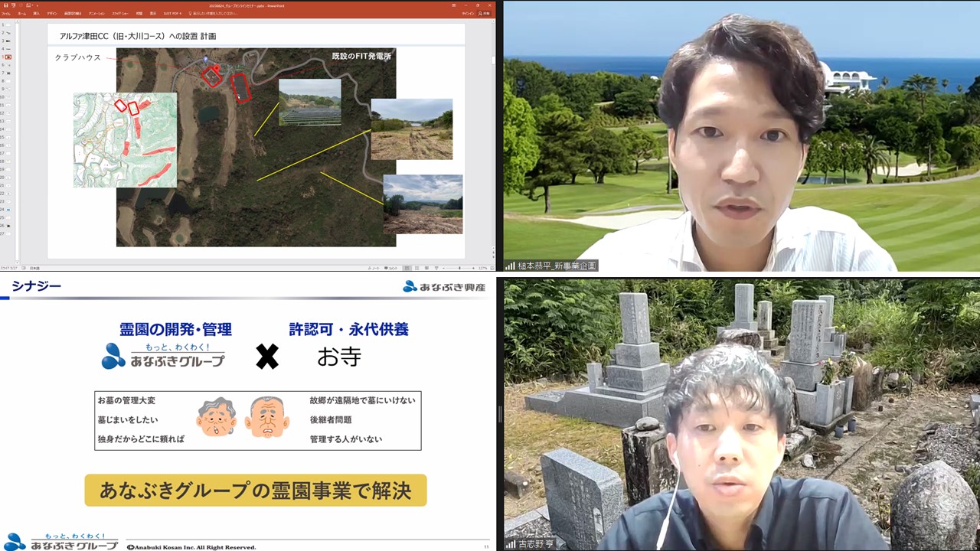Click the クラブハウス label on the slide
Viewport: 980px width, 551px height.
coord(77,57)
